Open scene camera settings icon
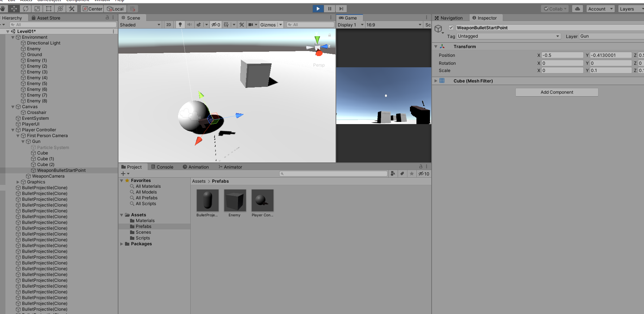 pyautogui.click(x=251, y=25)
